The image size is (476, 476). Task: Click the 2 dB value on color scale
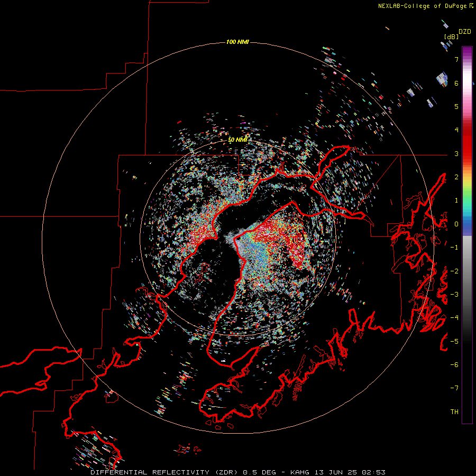pos(456,177)
